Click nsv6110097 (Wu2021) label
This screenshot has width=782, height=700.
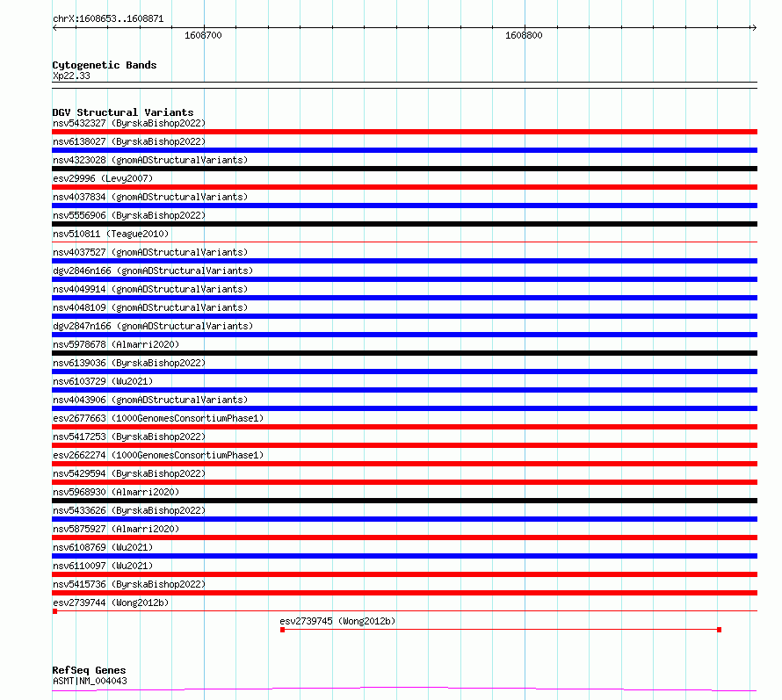(x=103, y=566)
